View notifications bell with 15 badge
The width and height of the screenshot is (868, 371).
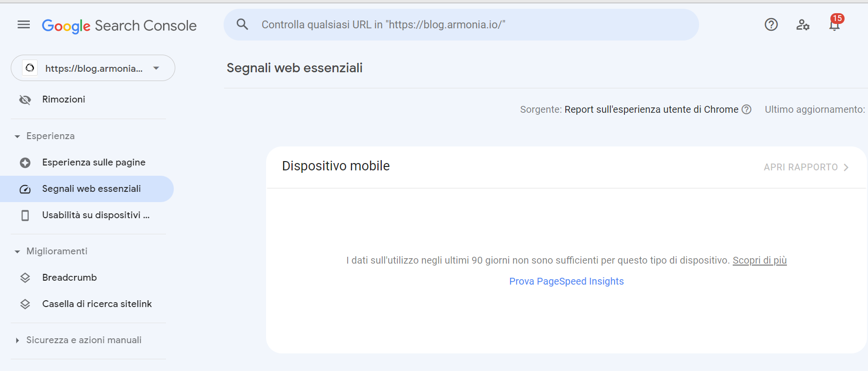(x=835, y=23)
